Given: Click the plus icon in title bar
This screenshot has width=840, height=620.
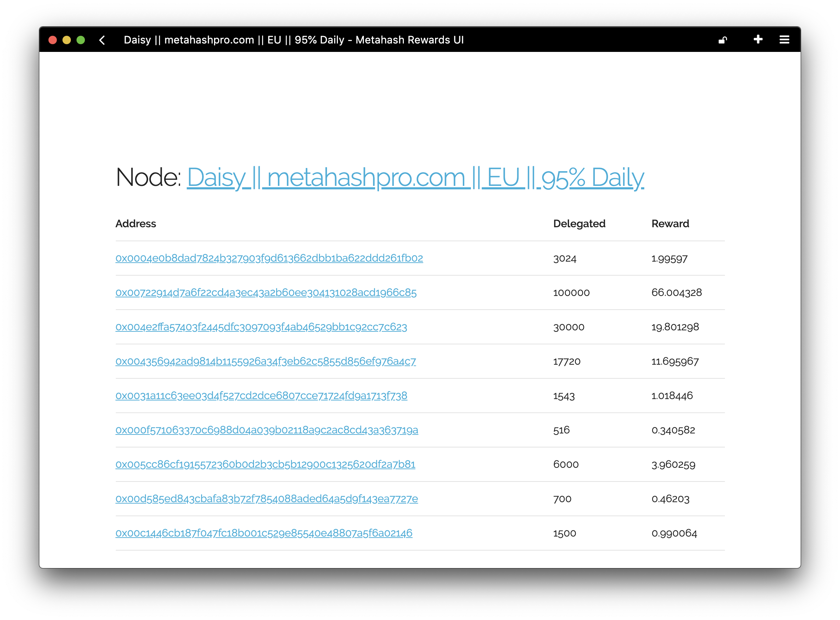Looking at the screenshot, I should [758, 39].
